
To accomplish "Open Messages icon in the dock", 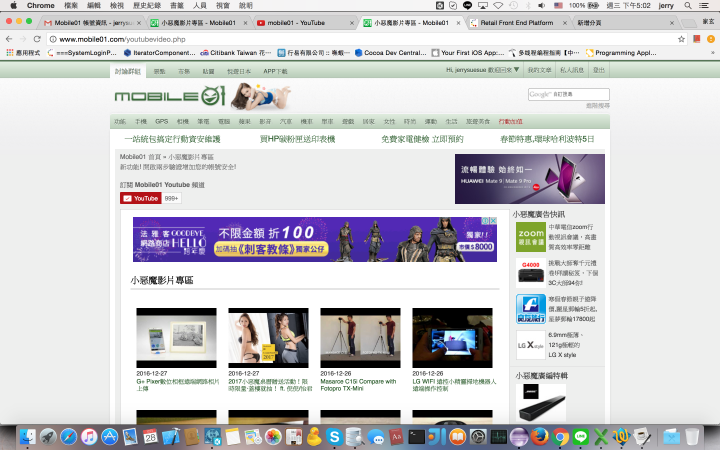I will click(x=376, y=437).
